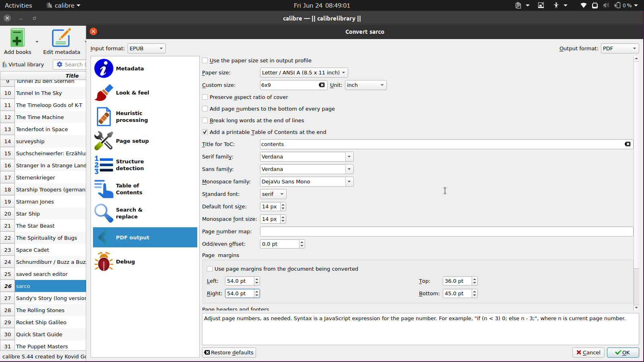This screenshot has width=644, height=362.
Task: Clear the Title for ToC field
Action: (627, 144)
